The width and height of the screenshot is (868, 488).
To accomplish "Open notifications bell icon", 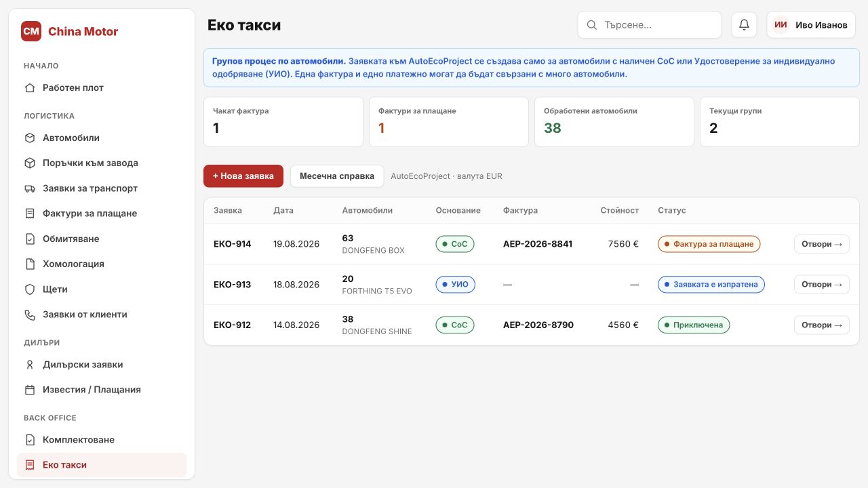I will click(x=744, y=25).
